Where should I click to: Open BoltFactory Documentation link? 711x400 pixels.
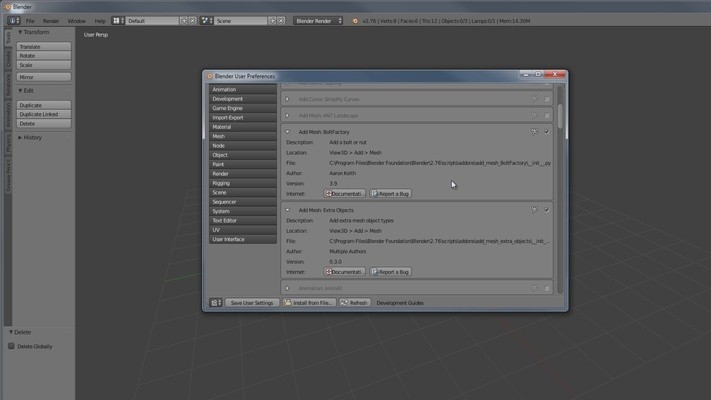[345, 194]
